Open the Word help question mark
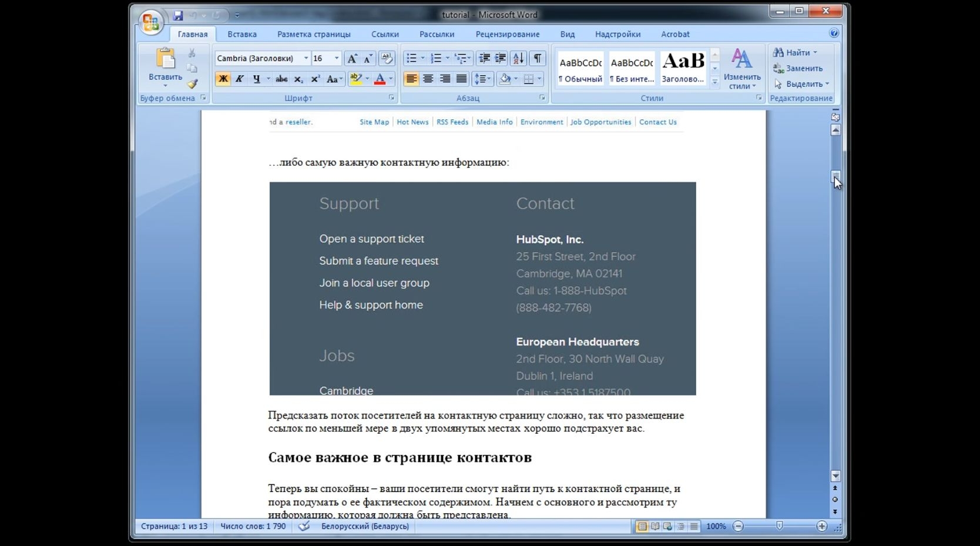The height and width of the screenshot is (546, 980). 834,34
